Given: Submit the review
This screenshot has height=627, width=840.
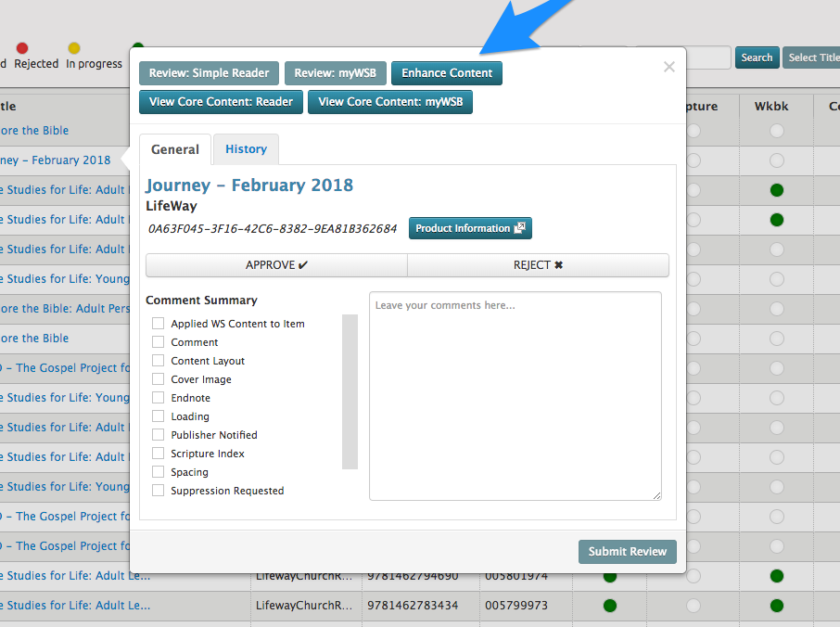Looking at the screenshot, I should click(627, 552).
